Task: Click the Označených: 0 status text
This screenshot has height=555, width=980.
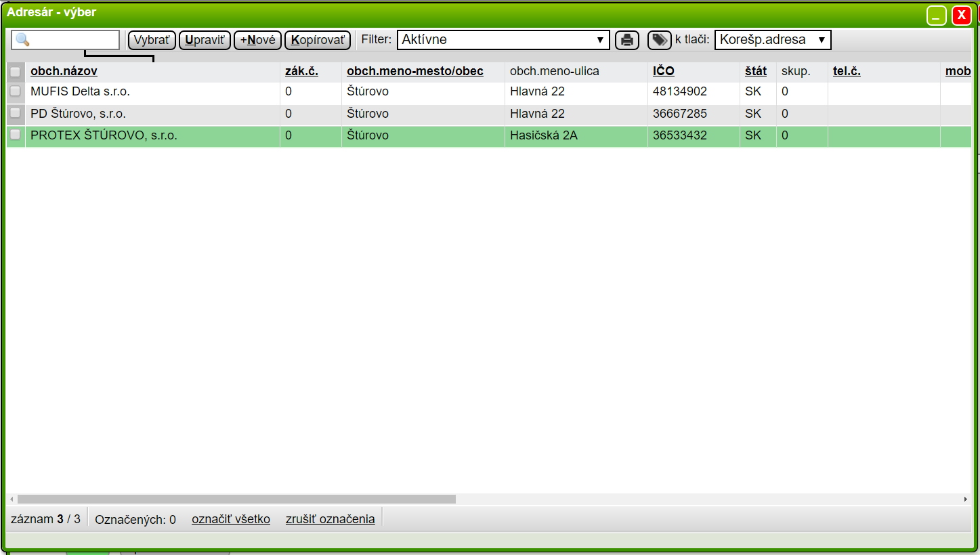Action: click(x=135, y=519)
